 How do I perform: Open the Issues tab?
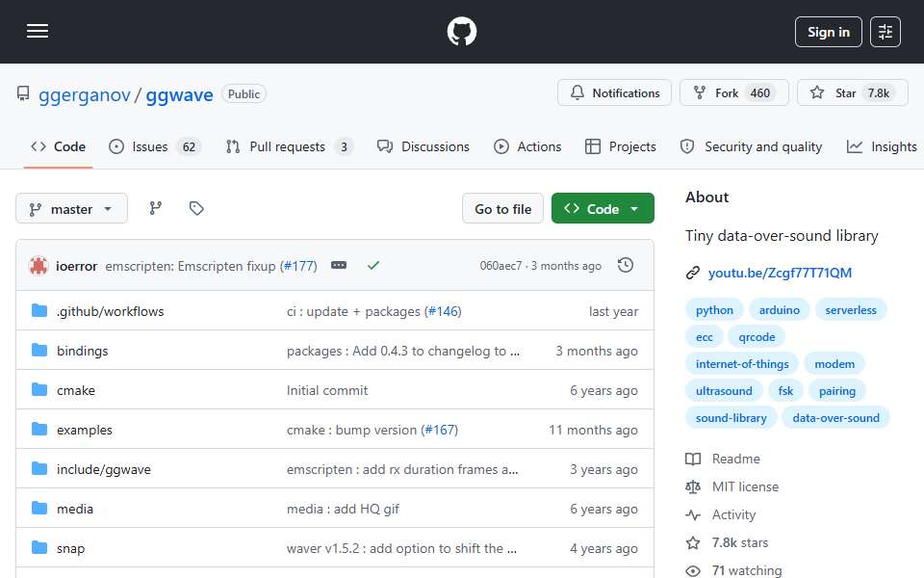pyautogui.click(x=155, y=146)
